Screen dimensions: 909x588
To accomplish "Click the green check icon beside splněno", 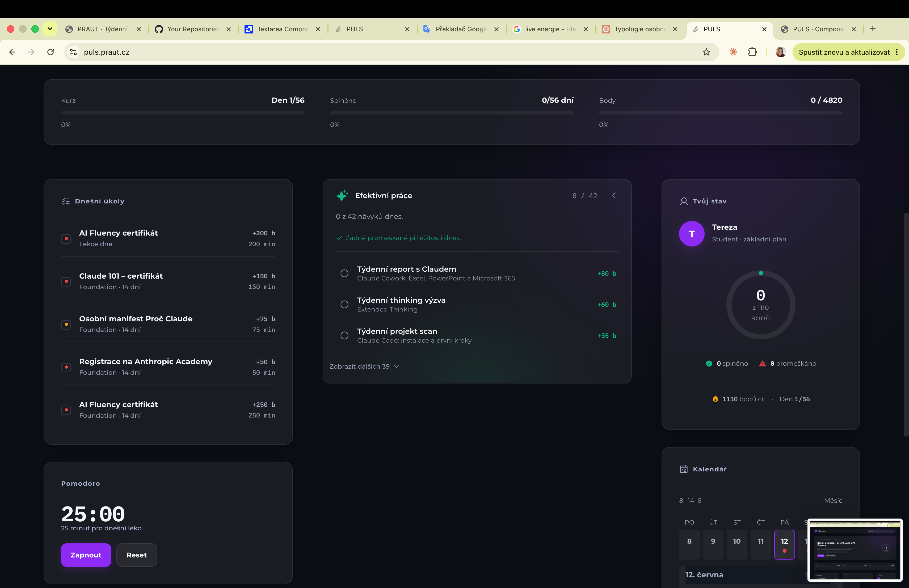I will pyautogui.click(x=709, y=364).
